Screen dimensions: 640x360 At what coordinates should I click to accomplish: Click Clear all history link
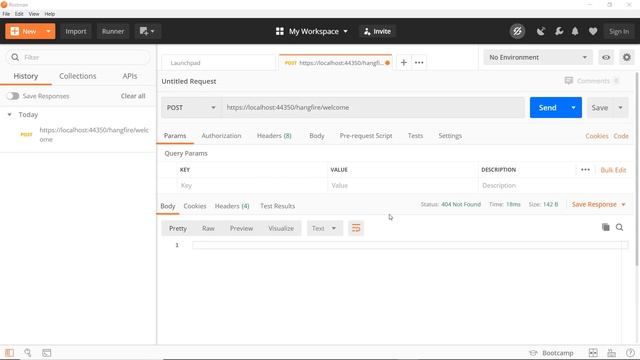coord(133,96)
